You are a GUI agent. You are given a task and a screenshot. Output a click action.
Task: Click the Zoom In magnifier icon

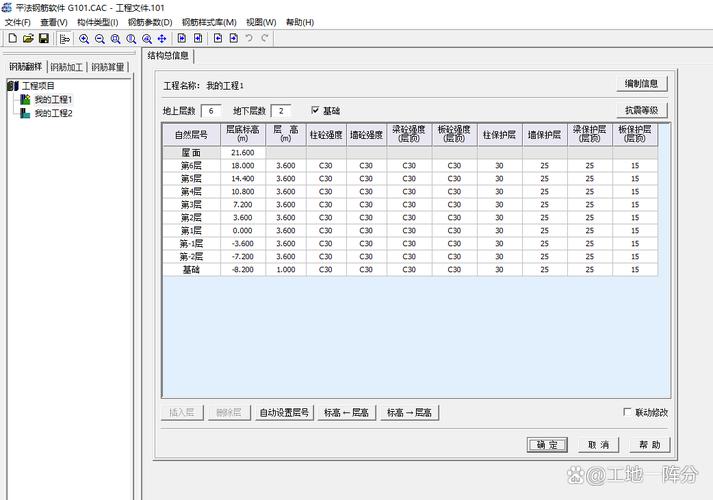[84, 39]
